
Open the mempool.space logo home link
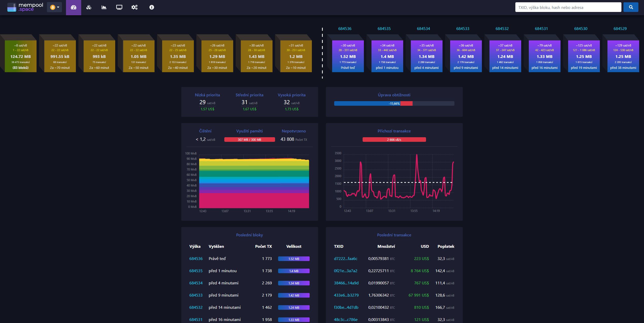(x=25, y=7)
